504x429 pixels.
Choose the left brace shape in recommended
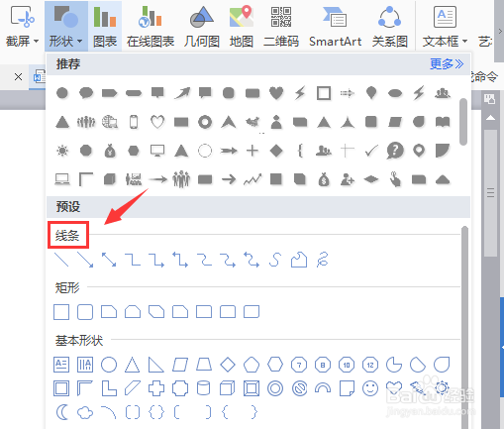coord(300,151)
